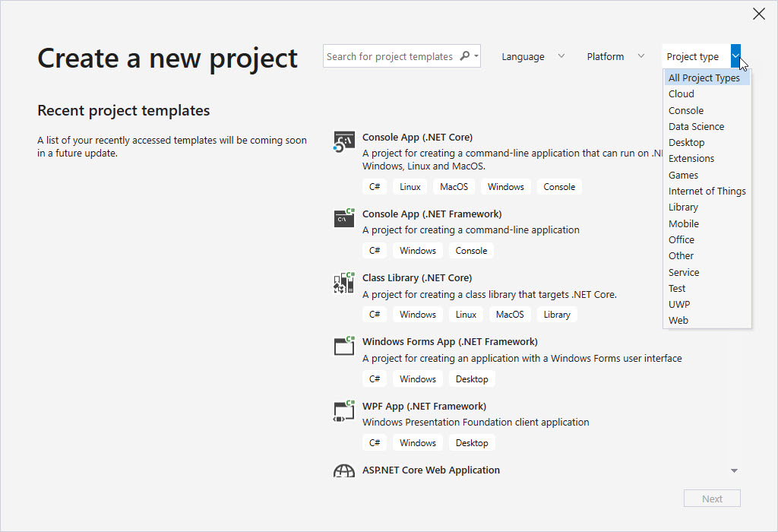The width and height of the screenshot is (778, 532).
Task: Select Class Library (.NET Core) template title
Action: 417,278
